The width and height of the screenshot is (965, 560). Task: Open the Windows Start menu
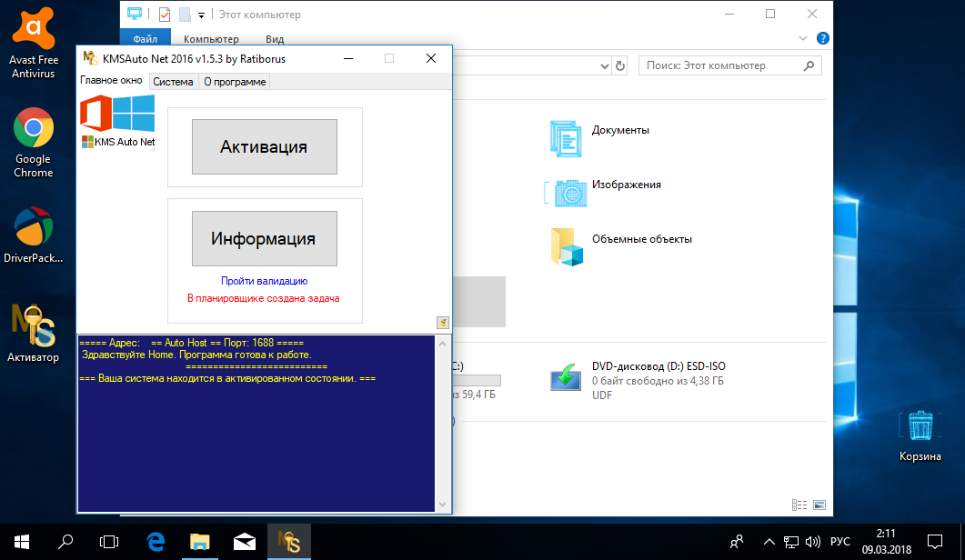[22, 542]
